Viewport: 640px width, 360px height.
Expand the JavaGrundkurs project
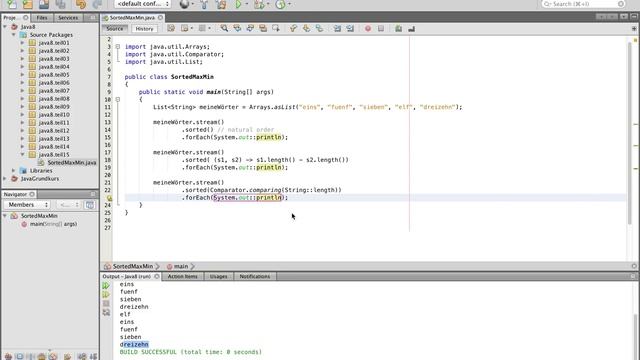(5, 178)
